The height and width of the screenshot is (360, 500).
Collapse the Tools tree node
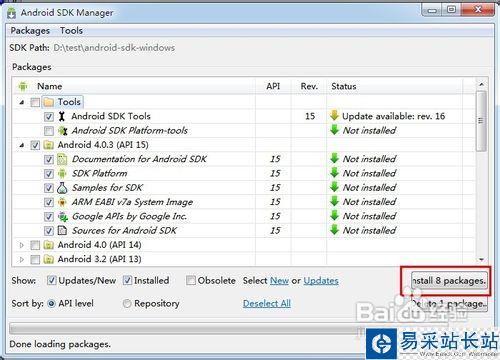coord(22,102)
